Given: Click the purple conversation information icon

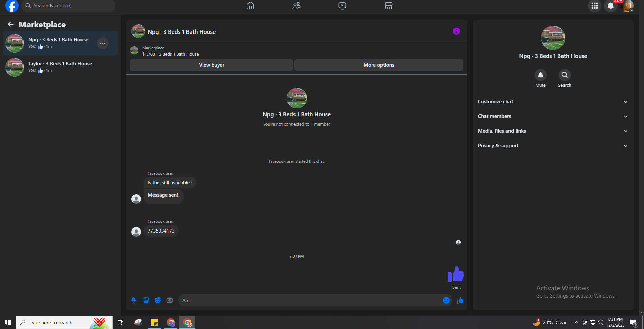Looking at the screenshot, I should 457,31.
